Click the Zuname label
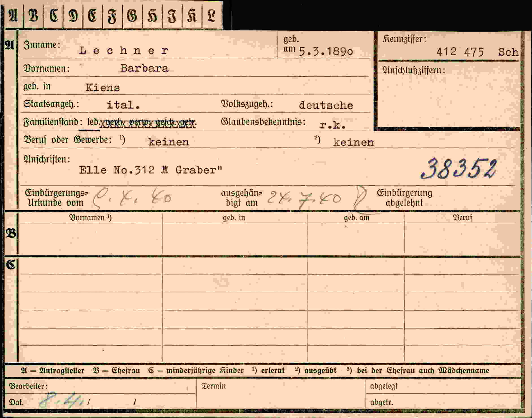 click(x=42, y=45)
